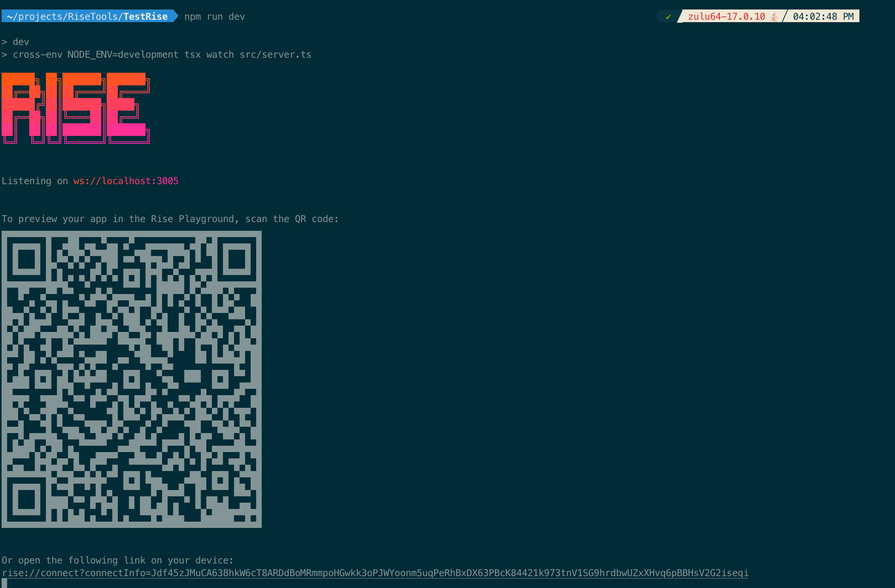Click the rise://connect link at bottom

[375, 573]
